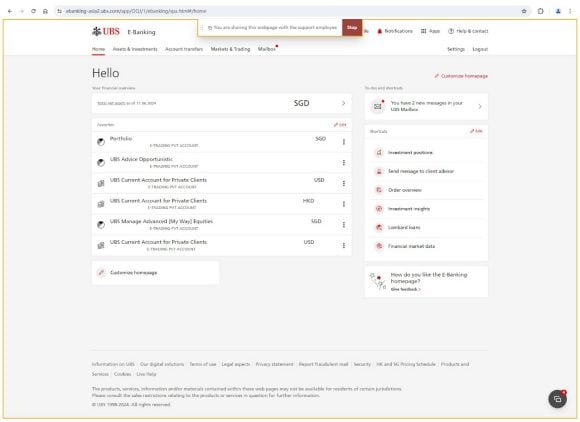Image resolution: width=580 pixels, height=422 pixels.
Task: Open the new messages card chevron
Action: (480, 107)
